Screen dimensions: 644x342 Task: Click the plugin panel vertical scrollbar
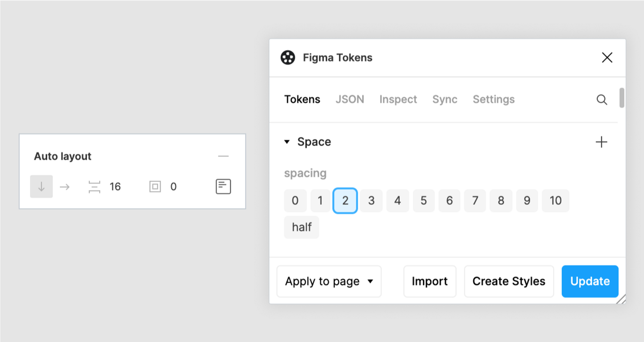pos(621,98)
